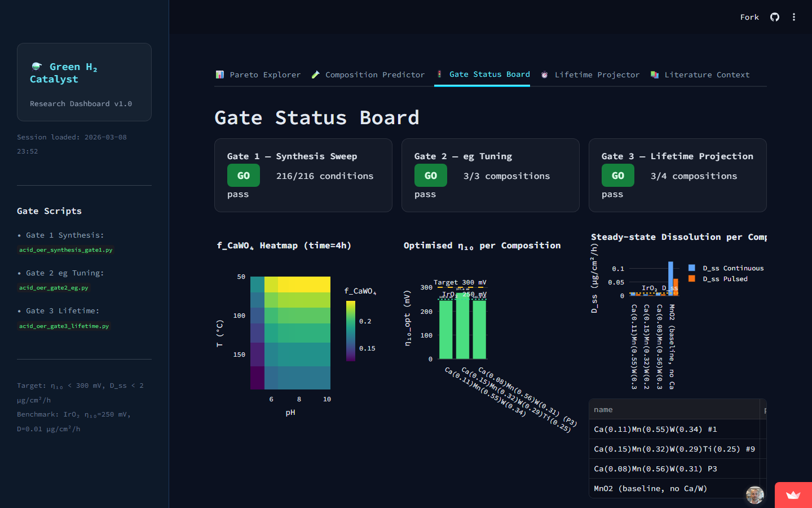Toggle D_ss Pulsed legend swatch

(x=692, y=279)
